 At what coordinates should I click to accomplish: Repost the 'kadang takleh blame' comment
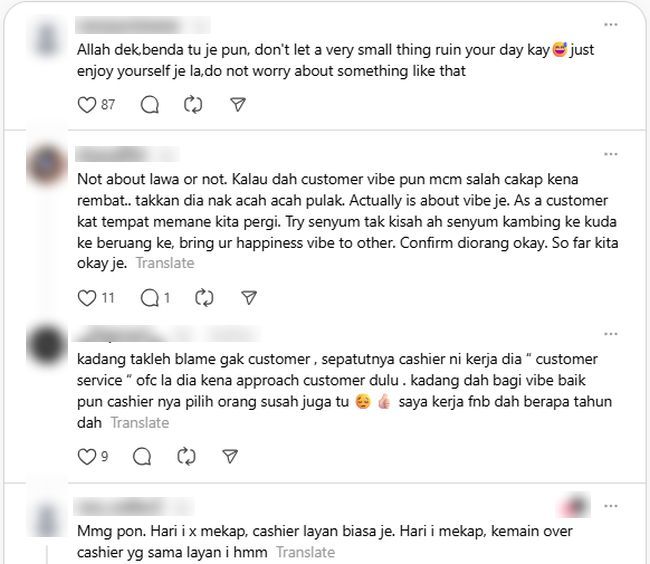click(186, 457)
